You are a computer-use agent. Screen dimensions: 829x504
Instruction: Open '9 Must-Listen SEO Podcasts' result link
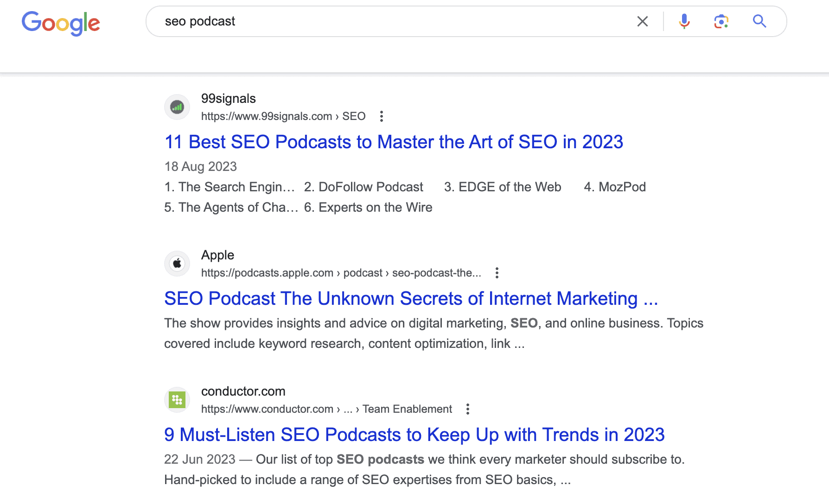414,435
